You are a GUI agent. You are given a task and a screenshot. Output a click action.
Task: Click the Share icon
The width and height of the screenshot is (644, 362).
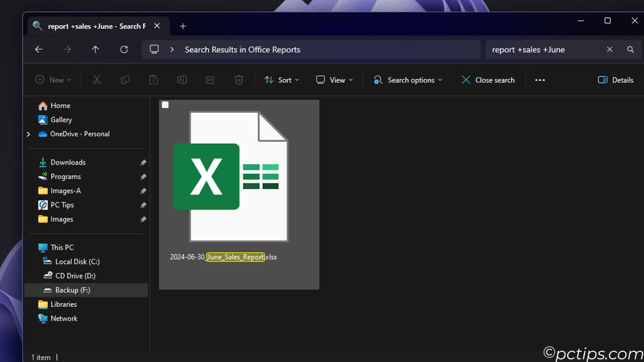pos(210,79)
